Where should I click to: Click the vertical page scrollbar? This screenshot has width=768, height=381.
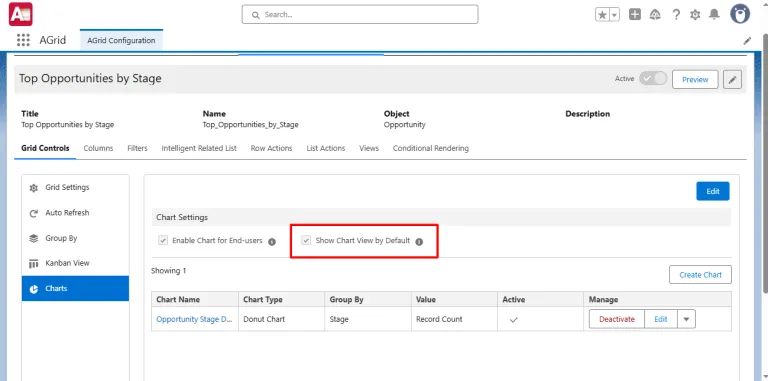point(765,164)
